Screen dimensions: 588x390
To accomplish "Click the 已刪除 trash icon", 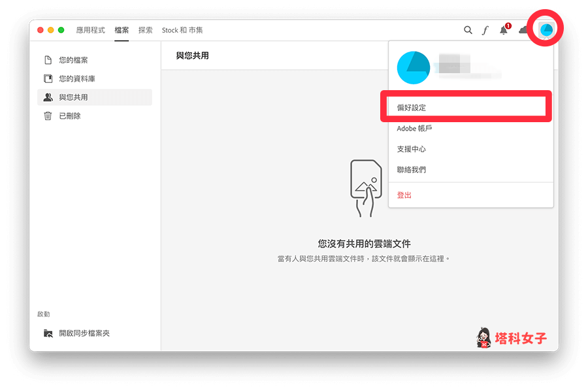I will coord(48,116).
